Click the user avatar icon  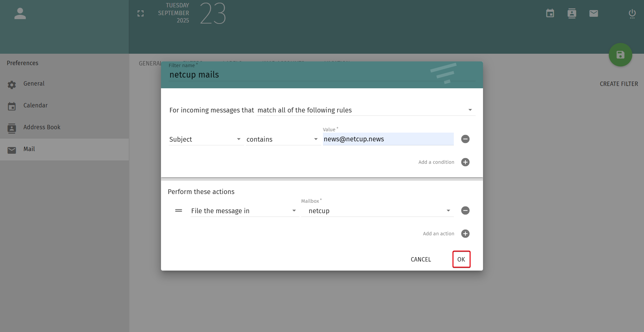point(20,13)
